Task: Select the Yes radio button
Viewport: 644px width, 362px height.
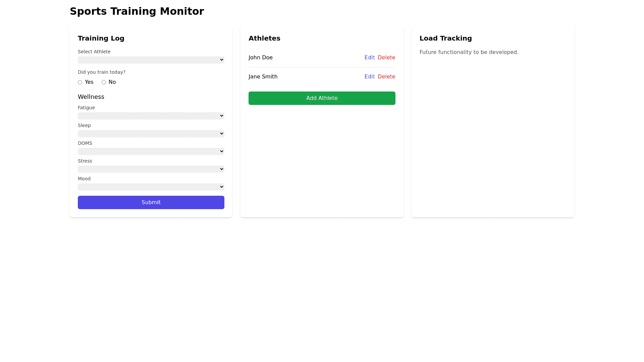Action: coord(80,82)
